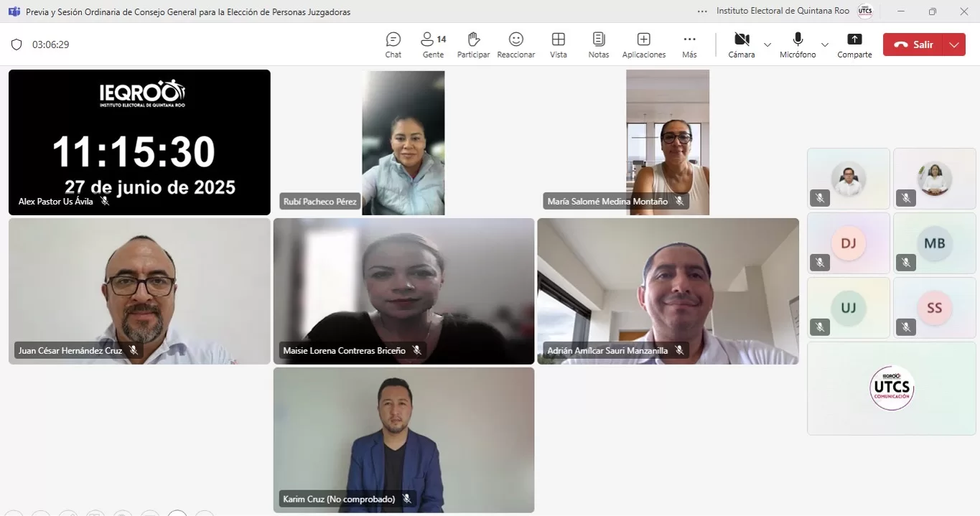
Task: Open the Chat panel
Action: pyautogui.click(x=393, y=44)
